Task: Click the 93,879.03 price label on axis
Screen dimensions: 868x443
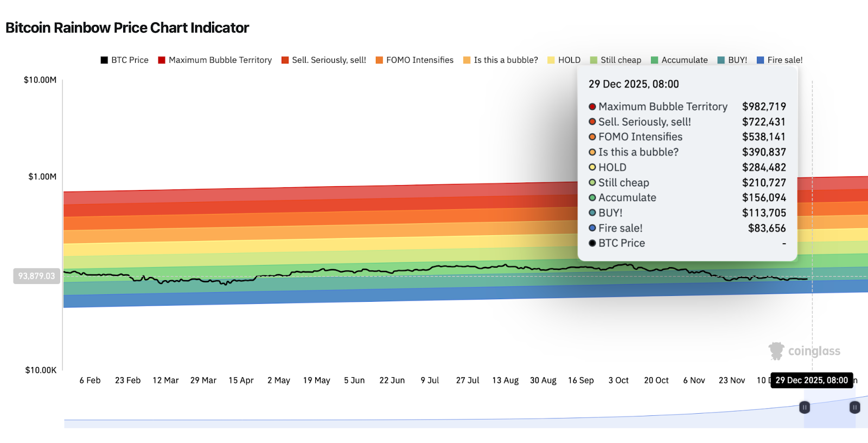Action: (36, 276)
